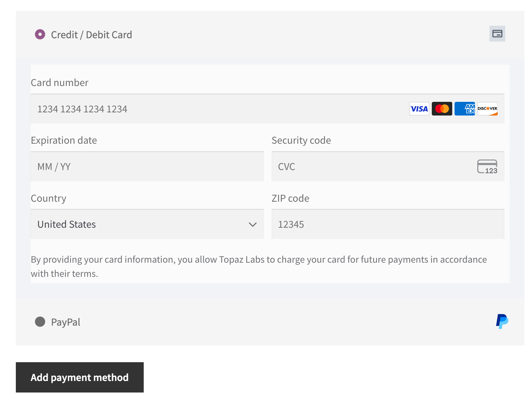
Task: Click the Security code CVC field
Action: coord(372,167)
